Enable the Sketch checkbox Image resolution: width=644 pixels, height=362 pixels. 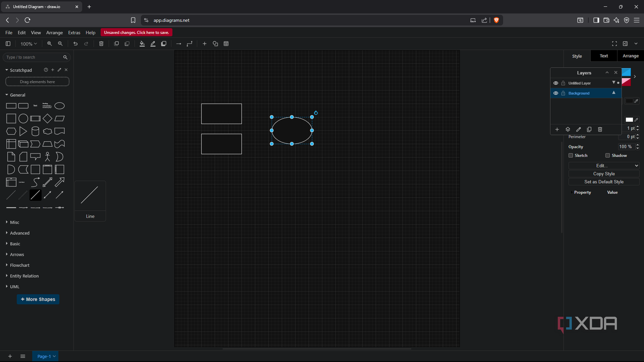click(571, 155)
